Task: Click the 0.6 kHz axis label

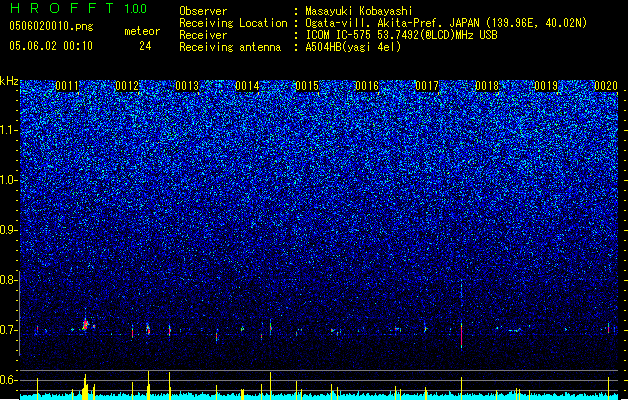Action: coord(9,380)
